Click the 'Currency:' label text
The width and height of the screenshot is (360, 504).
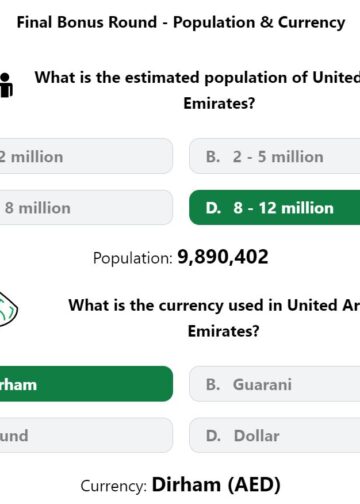click(114, 486)
